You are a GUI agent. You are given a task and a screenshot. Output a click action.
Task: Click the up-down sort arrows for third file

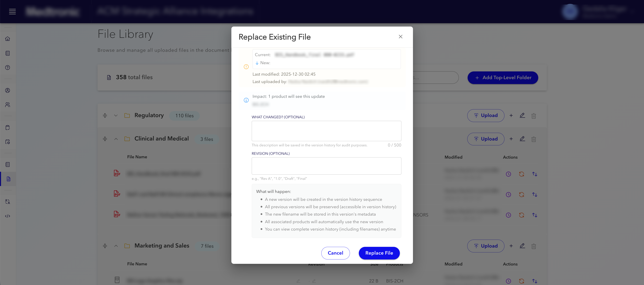535,215
